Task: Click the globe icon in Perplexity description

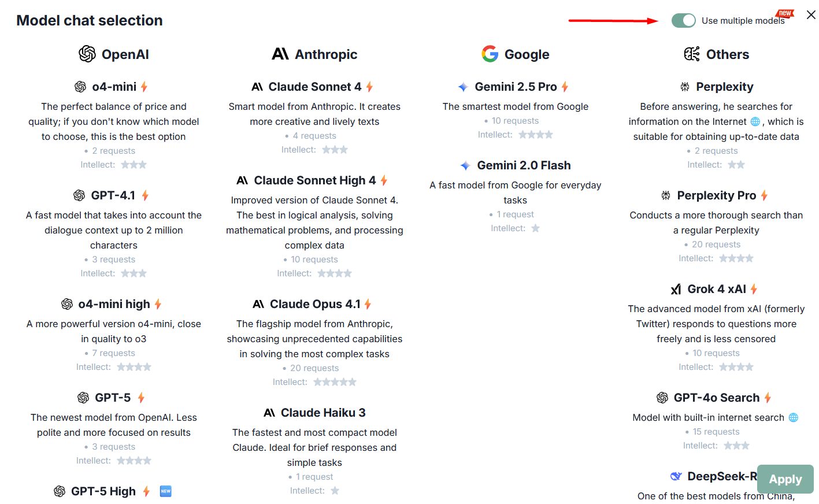Action: tap(755, 121)
